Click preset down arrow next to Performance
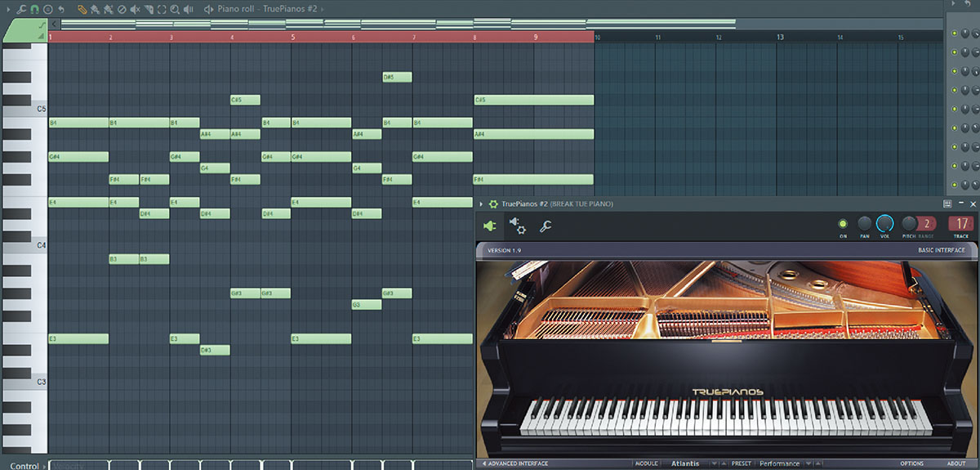Screen dimensions: 980x470 808,463
